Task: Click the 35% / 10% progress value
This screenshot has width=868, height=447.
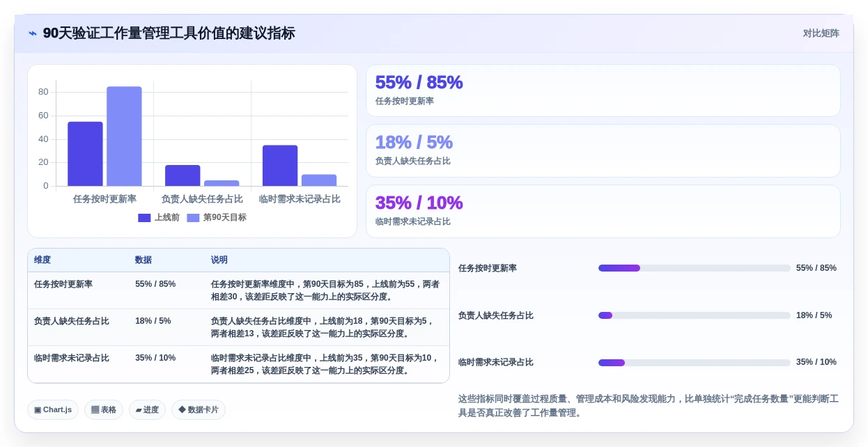Action: click(816, 362)
